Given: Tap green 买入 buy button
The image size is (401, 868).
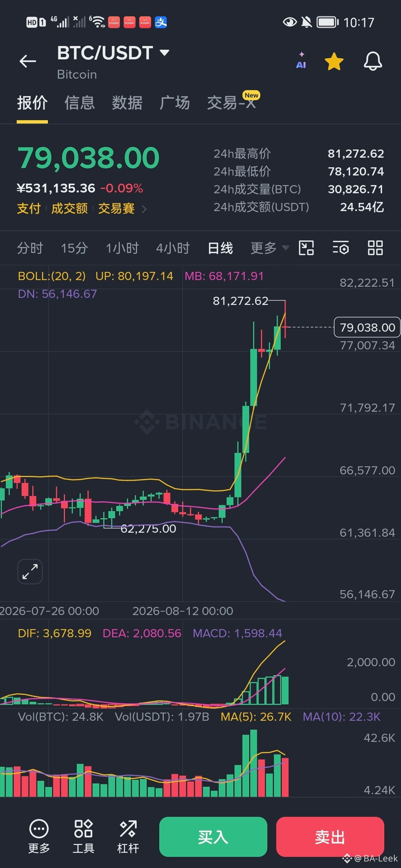Looking at the screenshot, I should [213, 837].
